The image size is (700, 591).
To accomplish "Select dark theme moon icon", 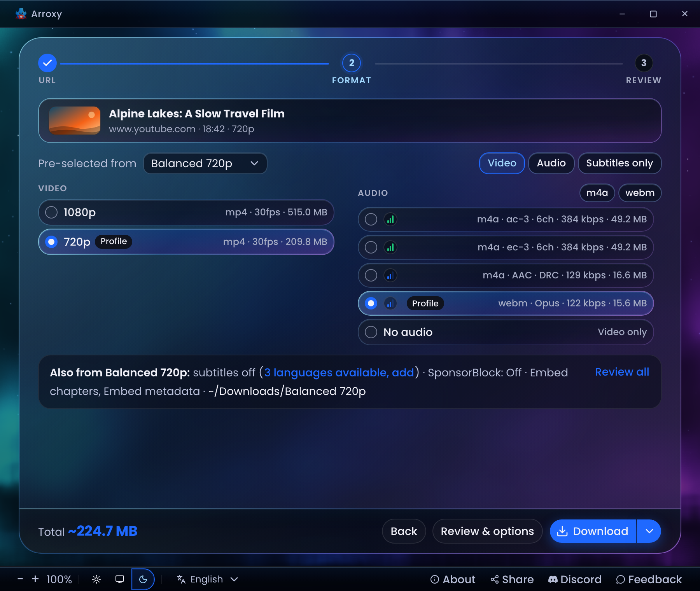I will tap(143, 579).
